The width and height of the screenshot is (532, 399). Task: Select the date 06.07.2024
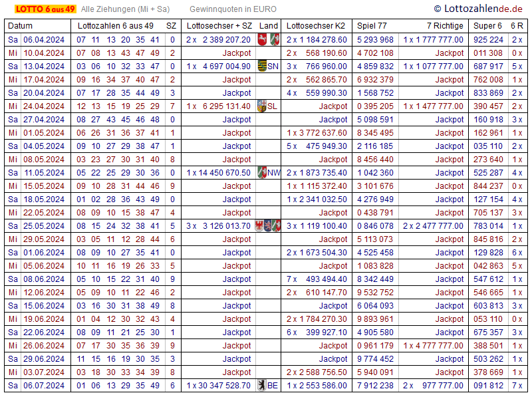pos(44,385)
